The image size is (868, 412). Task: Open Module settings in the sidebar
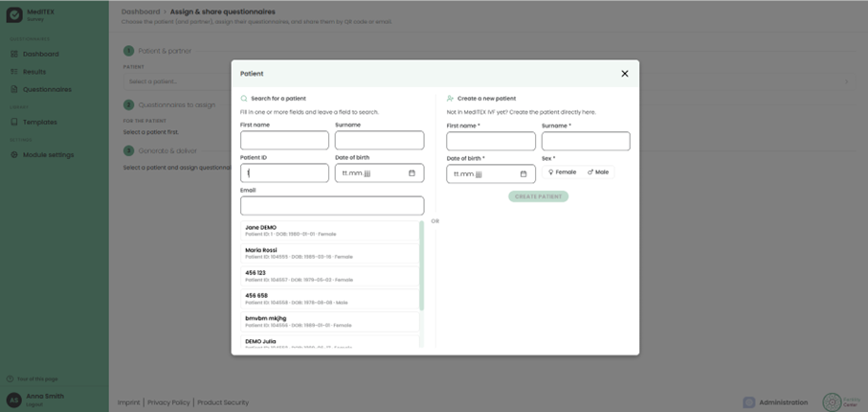pos(48,154)
